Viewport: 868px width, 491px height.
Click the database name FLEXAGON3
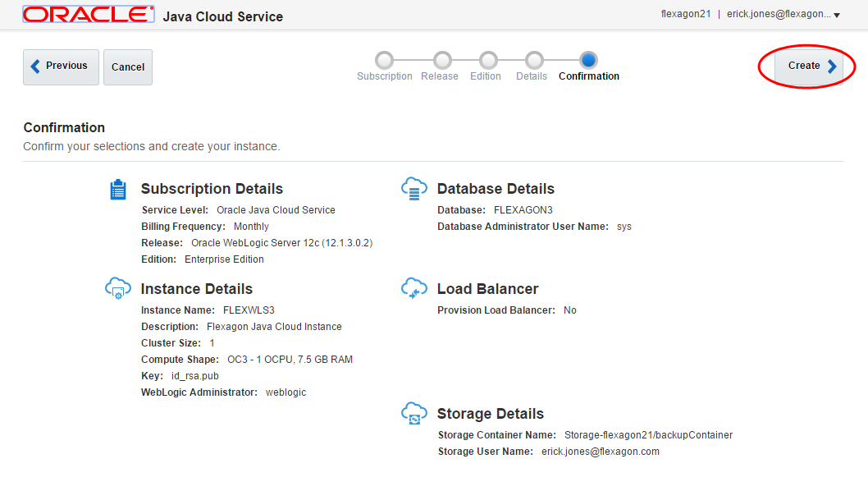523,210
